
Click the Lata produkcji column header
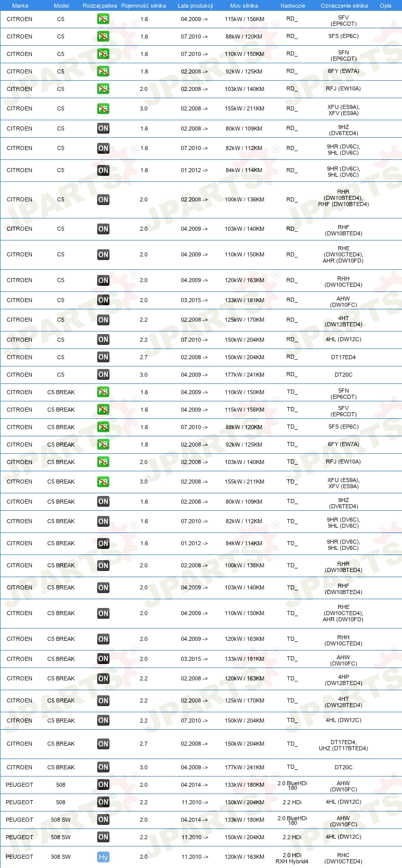click(x=195, y=6)
